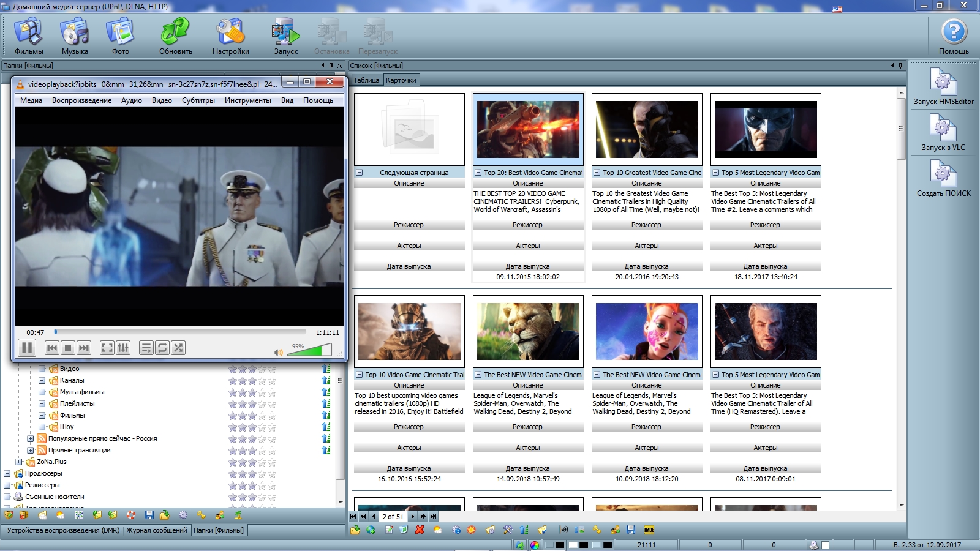This screenshot has width=980, height=551.
Task: Select the Top 10 Greatest Video Game thumbnail
Action: [x=647, y=130]
